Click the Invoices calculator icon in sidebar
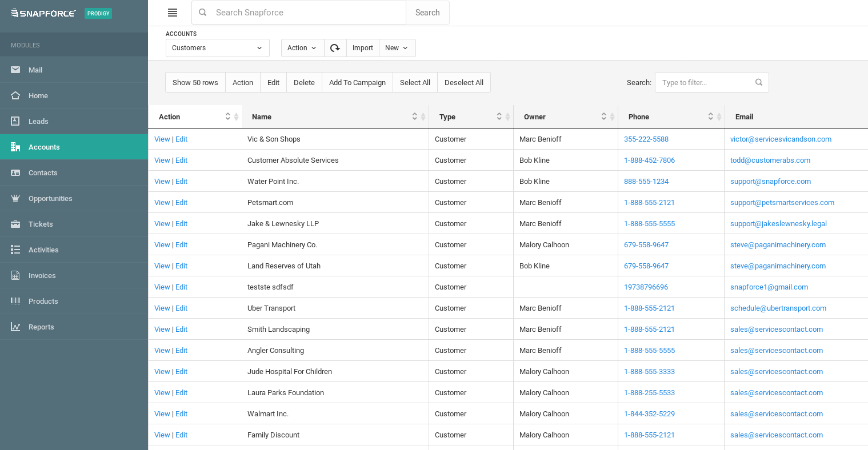Image resolution: width=868 pixels, height=450 pixels. click(15, 275)
